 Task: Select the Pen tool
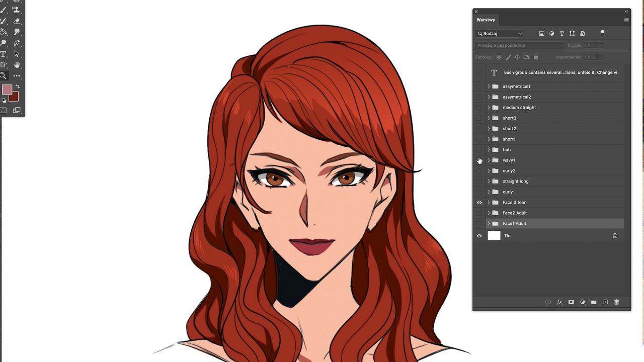click(x=17, y=43)
